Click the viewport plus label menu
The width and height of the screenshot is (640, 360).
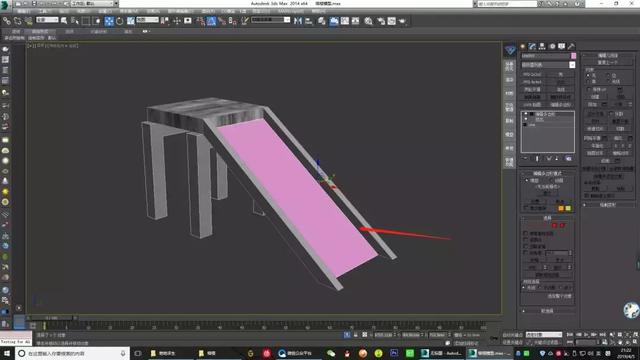(x=29, y=46)
